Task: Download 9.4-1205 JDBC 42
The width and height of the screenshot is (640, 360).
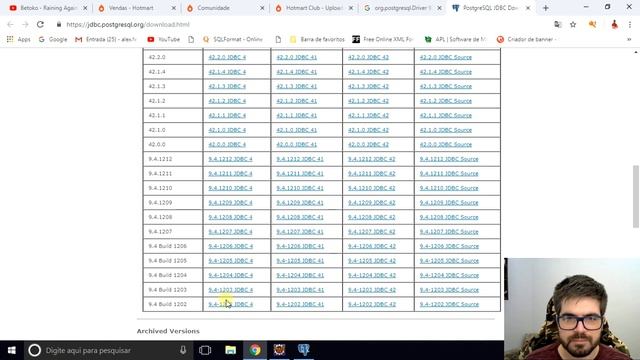Action: pos(372,261)
